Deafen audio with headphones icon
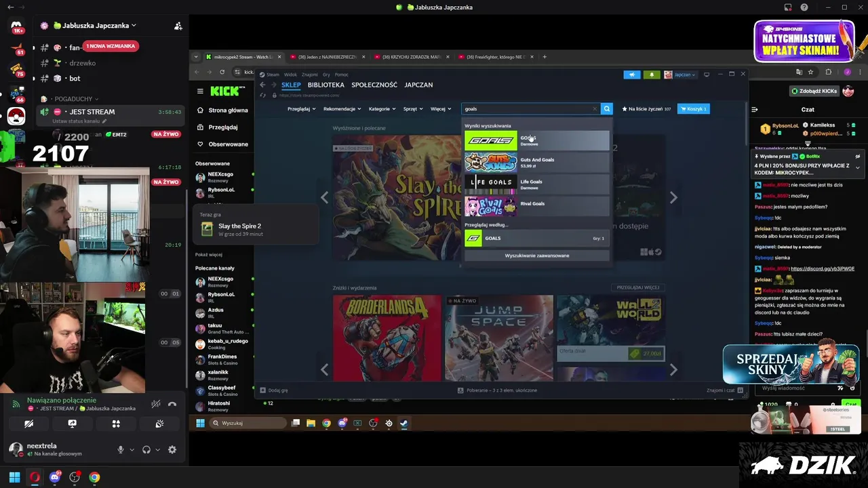 146,449
